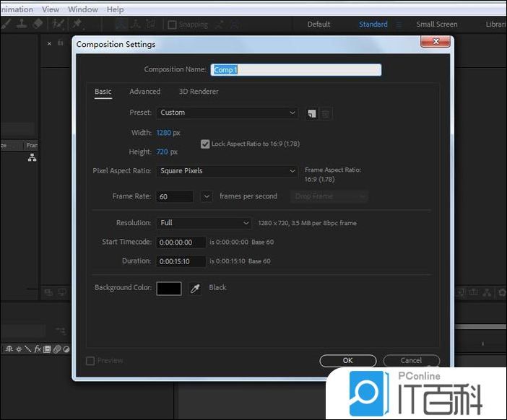This screenshot has height=420, width=507.
Task: Open the Resolution dropdown set to Full
Action: 204,223
